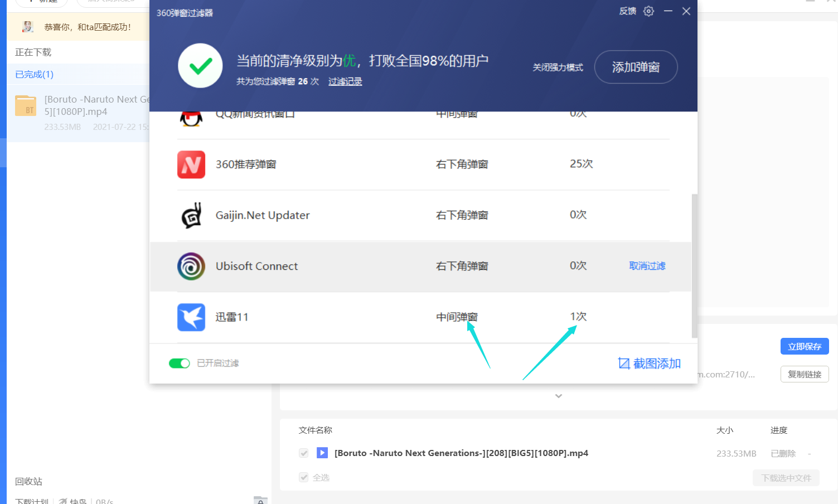Click the video play icon of Boruto file

pos(322,453)
